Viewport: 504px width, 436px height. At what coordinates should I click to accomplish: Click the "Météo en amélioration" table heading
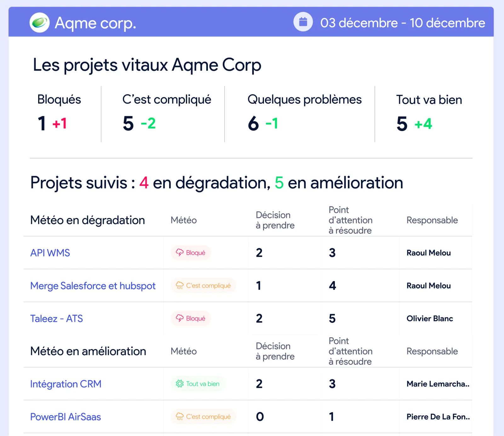(x=88, y=351)
